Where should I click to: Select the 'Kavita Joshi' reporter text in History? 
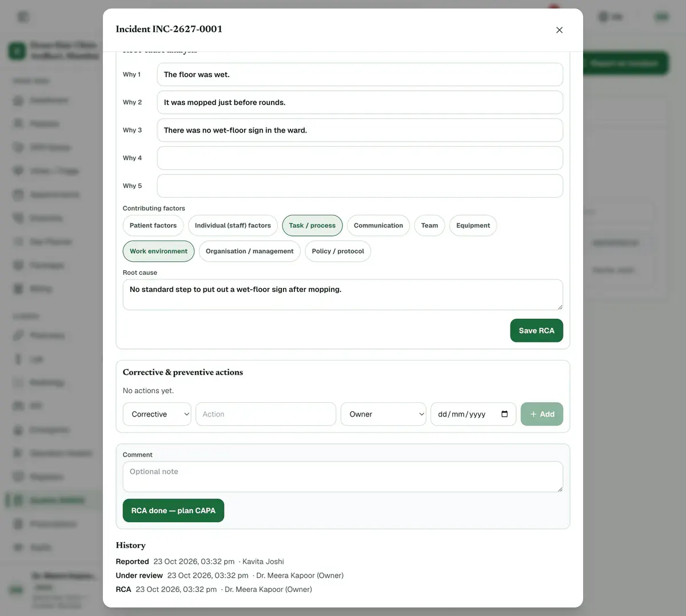[x=263, y=561]
